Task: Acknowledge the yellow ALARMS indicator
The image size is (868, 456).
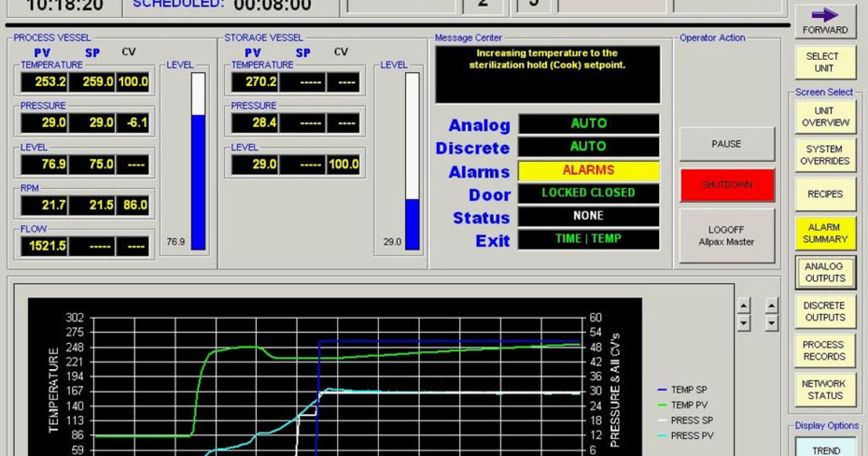Action: click(588, 171)
